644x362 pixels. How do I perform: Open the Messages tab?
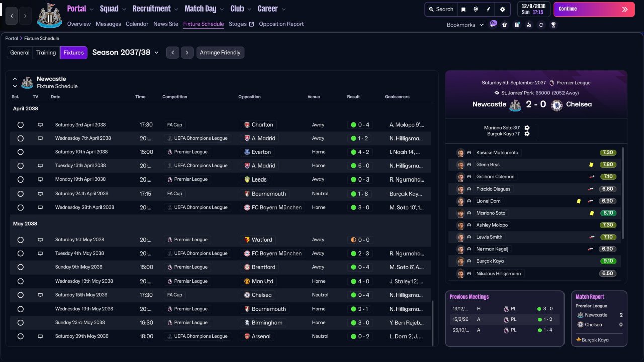tap(108, 24)
